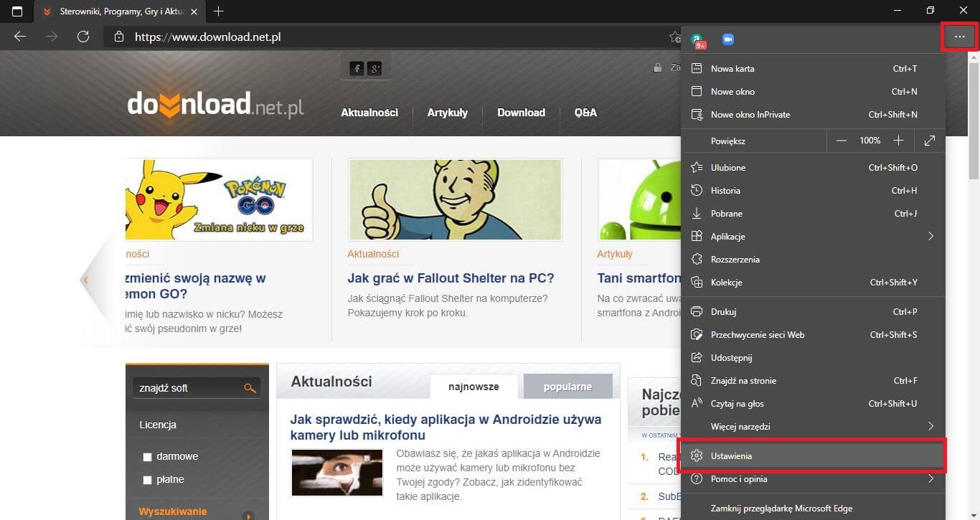The image size is (980, 520).
Task: Click the Pobrane download arrow icon
Action: point(696,213)
